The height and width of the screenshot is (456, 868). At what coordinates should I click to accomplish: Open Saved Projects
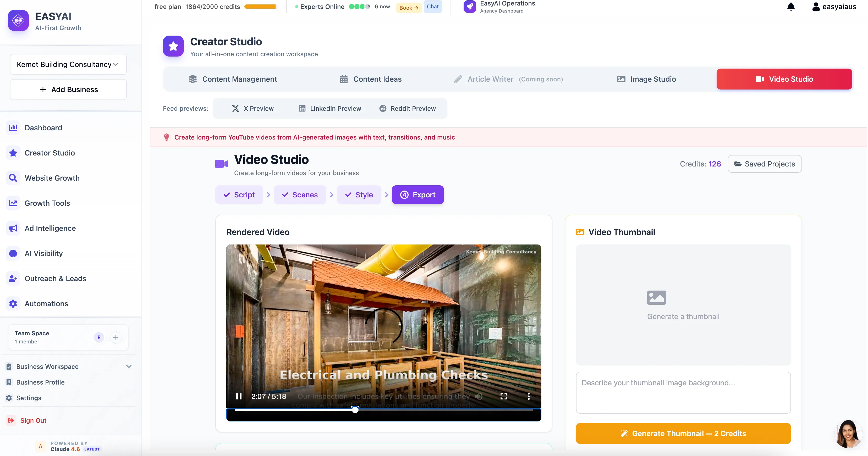pos(764,164)
